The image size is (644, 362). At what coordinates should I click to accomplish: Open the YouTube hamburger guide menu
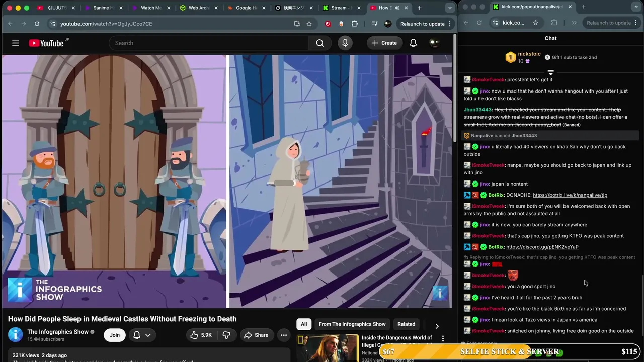[x=16, y=43]
